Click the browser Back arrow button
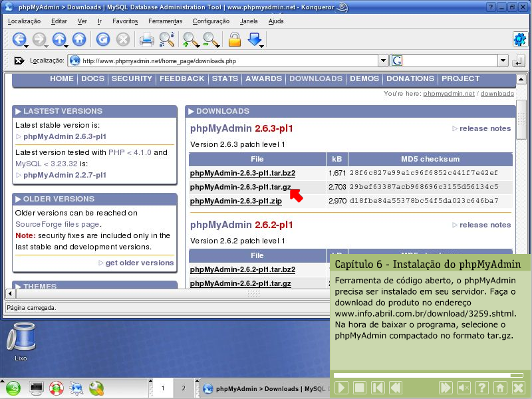The image size is (532, 399). [18, 39]
